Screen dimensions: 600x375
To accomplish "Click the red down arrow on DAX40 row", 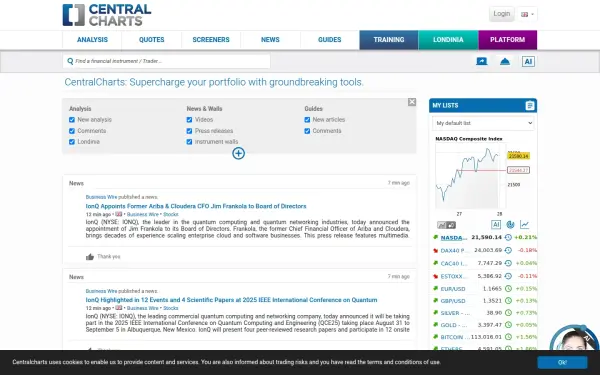I will click(435, 251).
